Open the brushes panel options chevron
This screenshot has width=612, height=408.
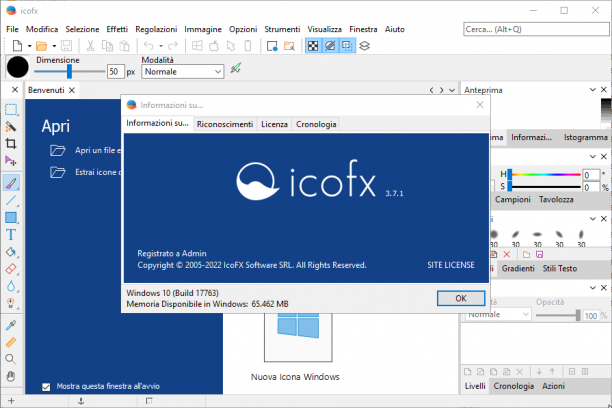click(592, 219)
